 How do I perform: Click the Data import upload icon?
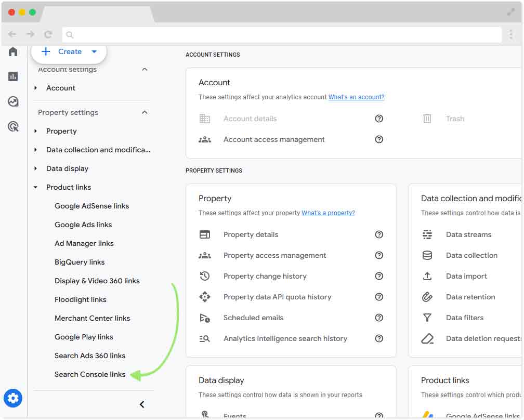tap(427, 276)
